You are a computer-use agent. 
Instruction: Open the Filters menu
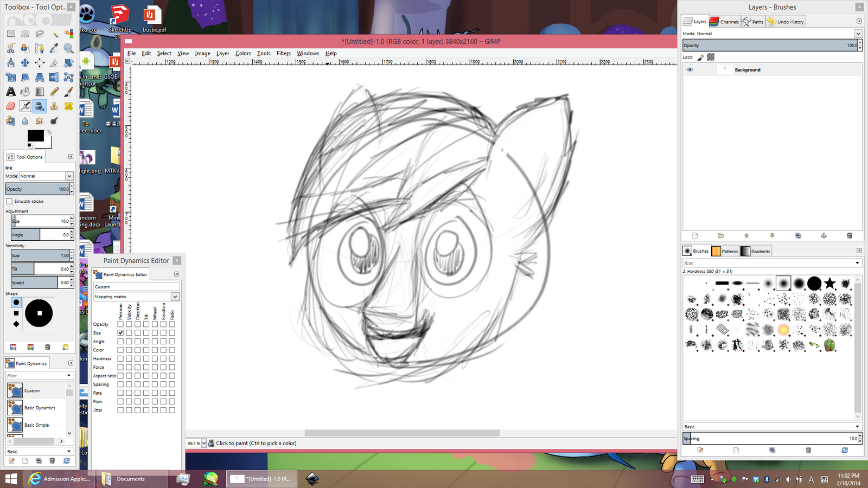[283, 53]
